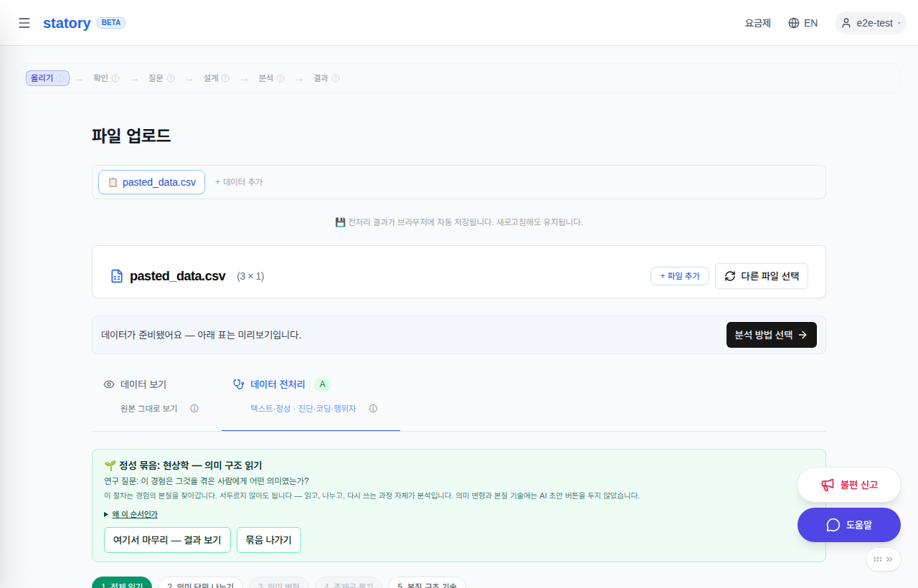Click the chat bubble icon in 도움말

(833, 525)
